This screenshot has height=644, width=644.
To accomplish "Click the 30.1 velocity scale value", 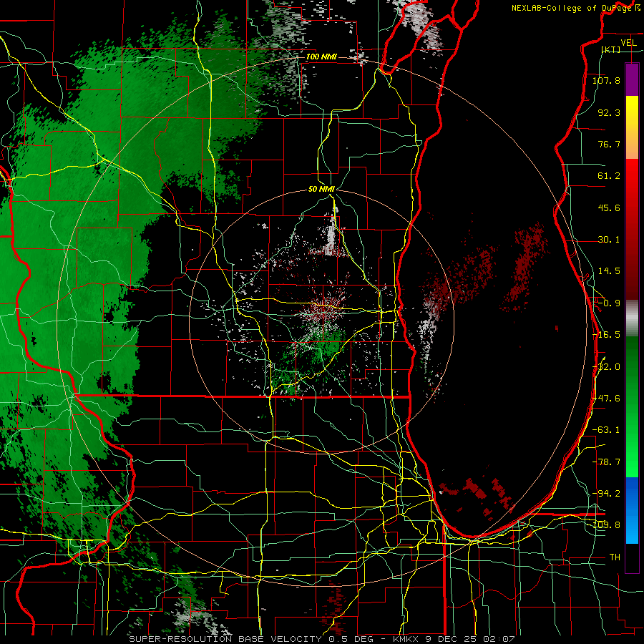I will (x=609, y=240).
